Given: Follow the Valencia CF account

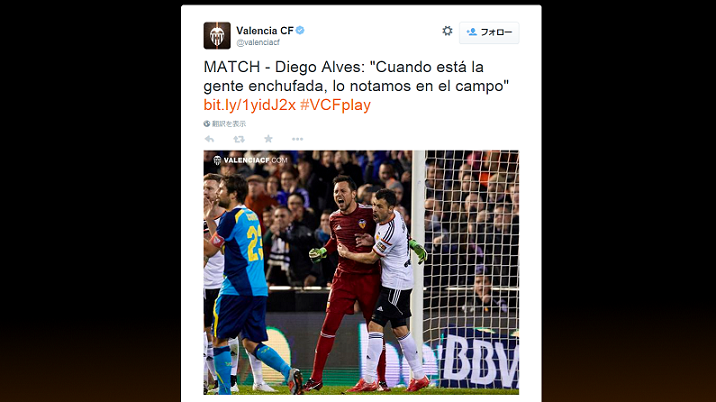Looking at the screenshot, I should [x=489, y=32].
